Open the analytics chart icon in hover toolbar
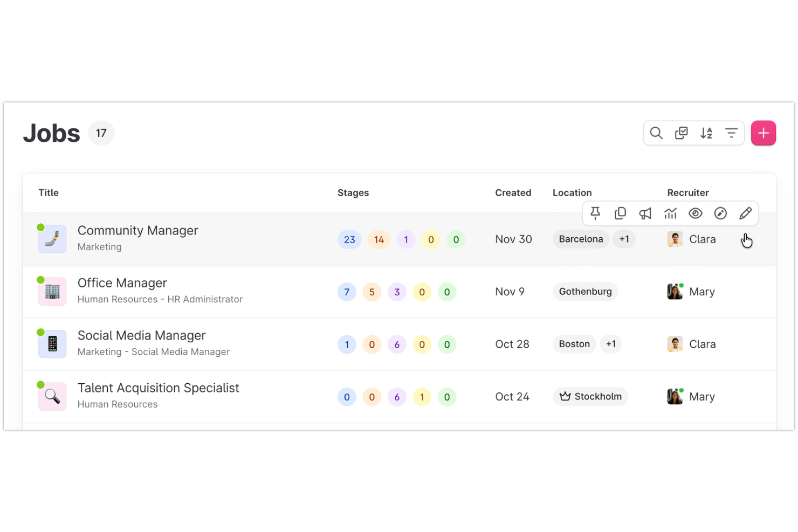Viewport: 798px width, 532px height. pos(670,213)
